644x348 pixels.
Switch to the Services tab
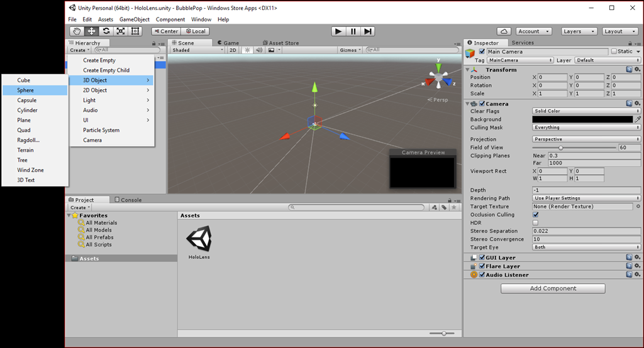(523, 43)
